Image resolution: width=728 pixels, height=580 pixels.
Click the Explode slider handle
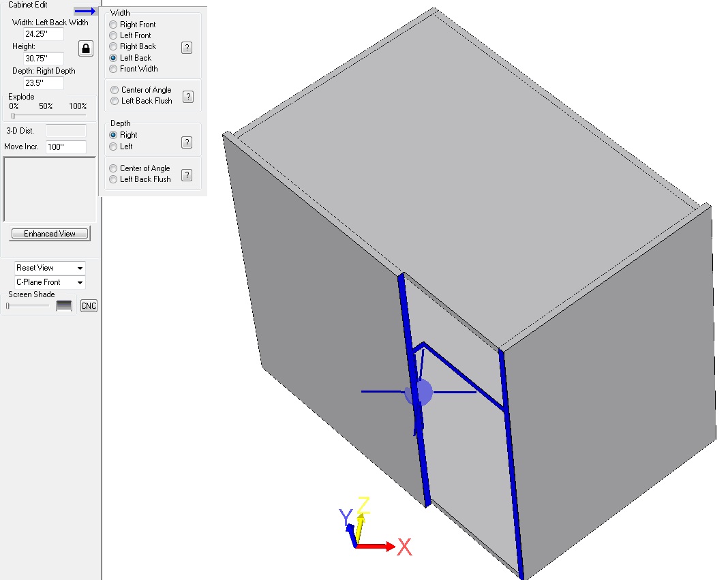click(x=13, y=115)
